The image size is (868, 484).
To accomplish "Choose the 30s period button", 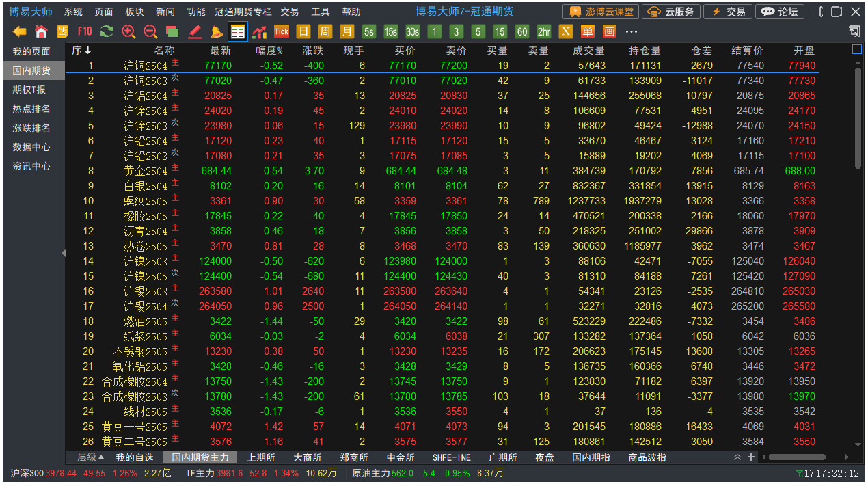I will click(x=413, y=31).
